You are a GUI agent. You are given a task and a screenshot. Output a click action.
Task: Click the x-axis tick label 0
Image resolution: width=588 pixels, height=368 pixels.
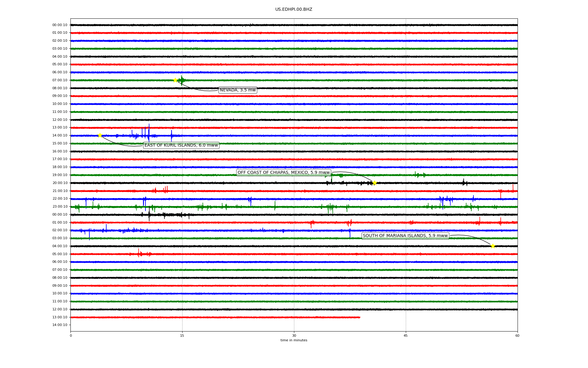point(71,335)
